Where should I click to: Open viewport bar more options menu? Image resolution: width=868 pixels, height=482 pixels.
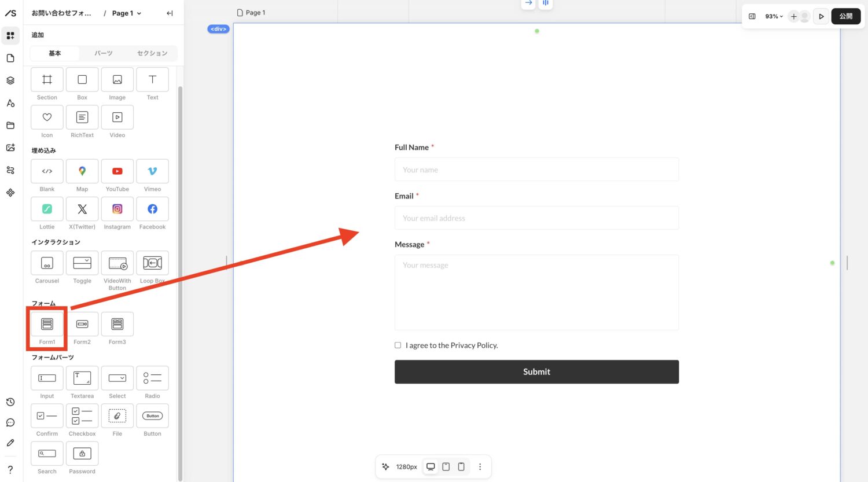(480, 467)
